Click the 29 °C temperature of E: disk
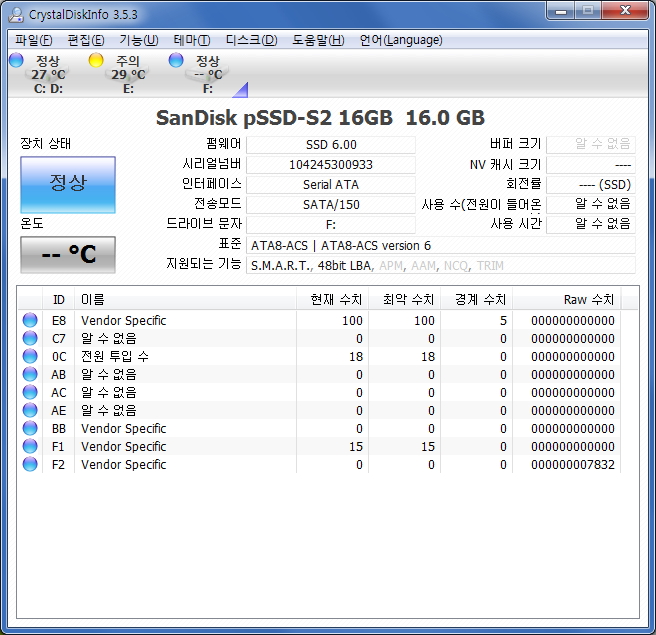The height and width of the screenshot is (635, 656). pyautogui.click(x=128, y=74)
